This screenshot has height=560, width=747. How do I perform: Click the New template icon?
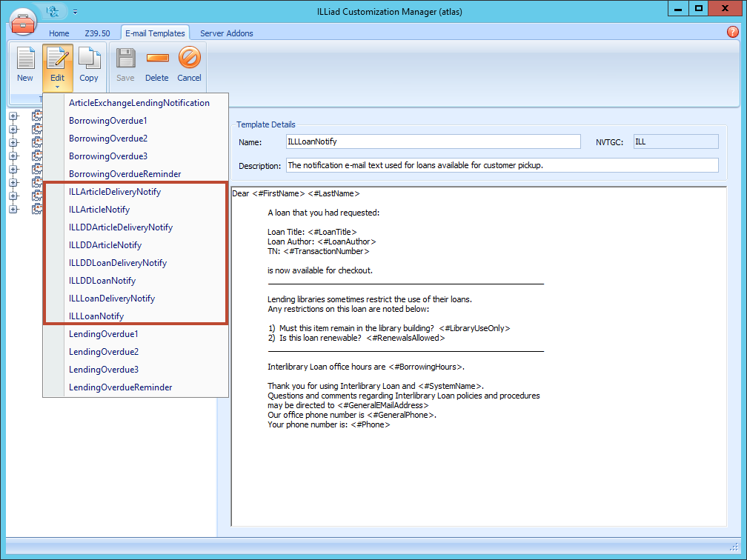coord(25,64)
